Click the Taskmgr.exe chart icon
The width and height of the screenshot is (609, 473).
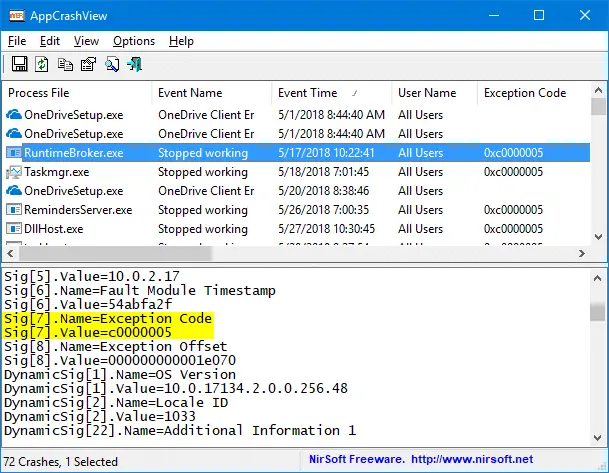coord(14,172)
